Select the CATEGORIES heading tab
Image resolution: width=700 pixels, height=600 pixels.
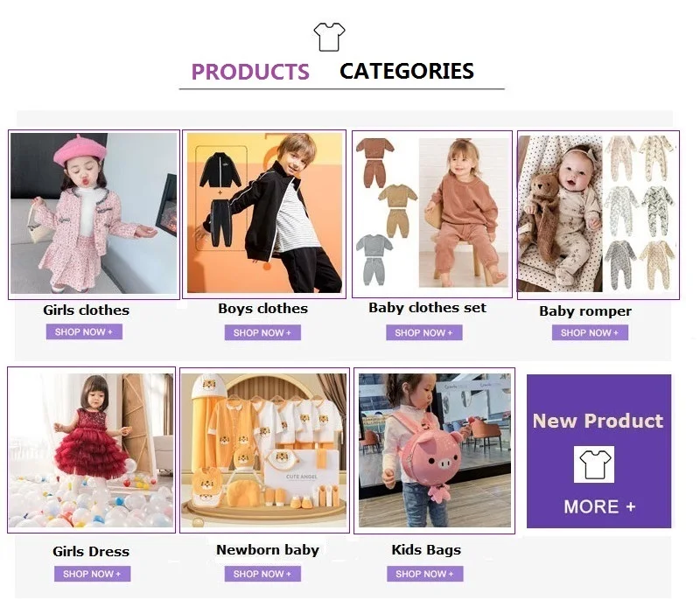point(407,71)
